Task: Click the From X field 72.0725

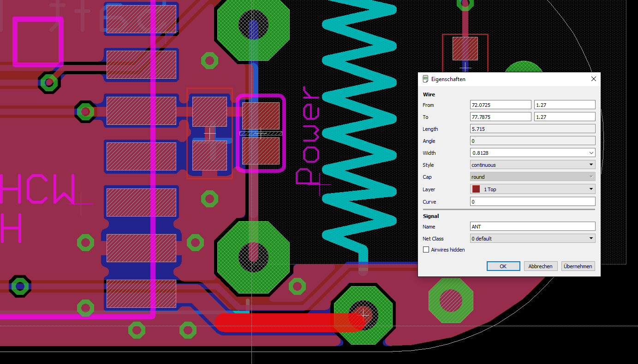Action: 501,105
